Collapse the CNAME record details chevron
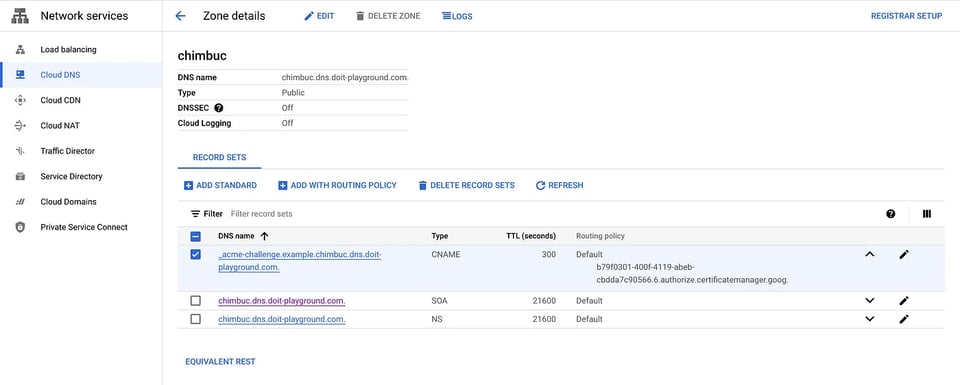Image resolution: width=960 pixels, height=385 pixels. pos(869,255)
